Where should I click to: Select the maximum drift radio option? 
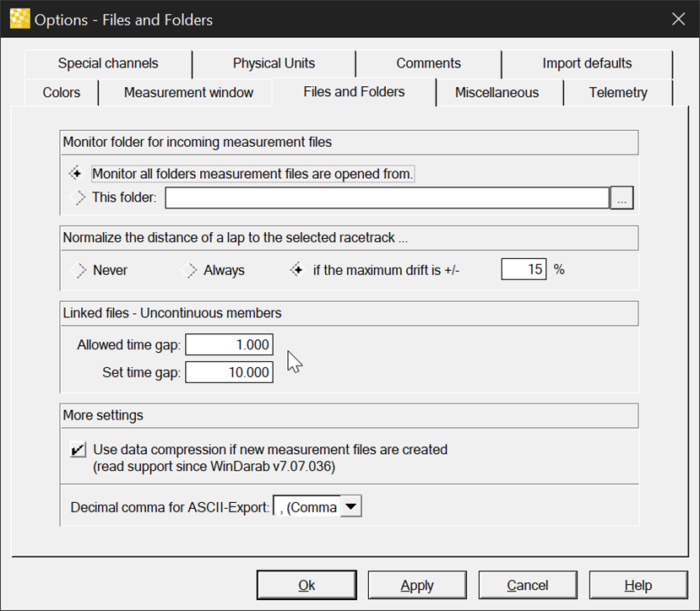point(296,270)
